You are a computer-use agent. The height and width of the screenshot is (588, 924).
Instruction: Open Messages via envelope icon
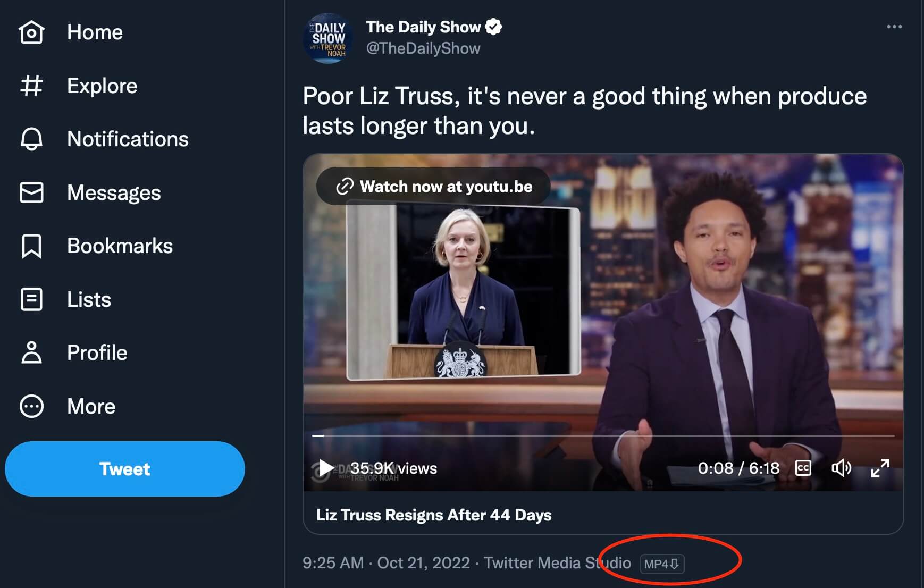tap(32, 192)
